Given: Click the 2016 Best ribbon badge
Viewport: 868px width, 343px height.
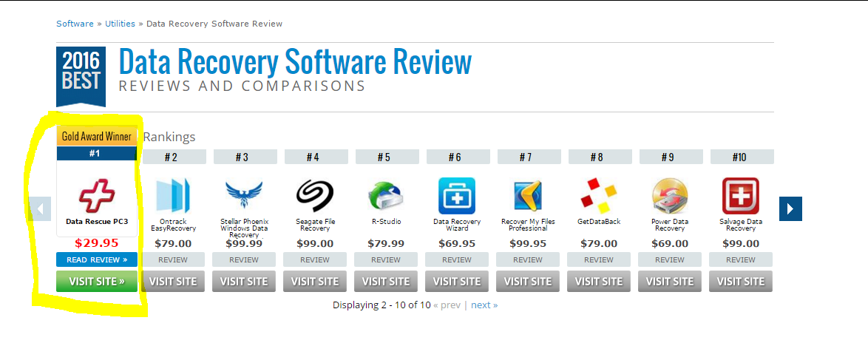Looking at the screenshot, I should coord(81,76).
